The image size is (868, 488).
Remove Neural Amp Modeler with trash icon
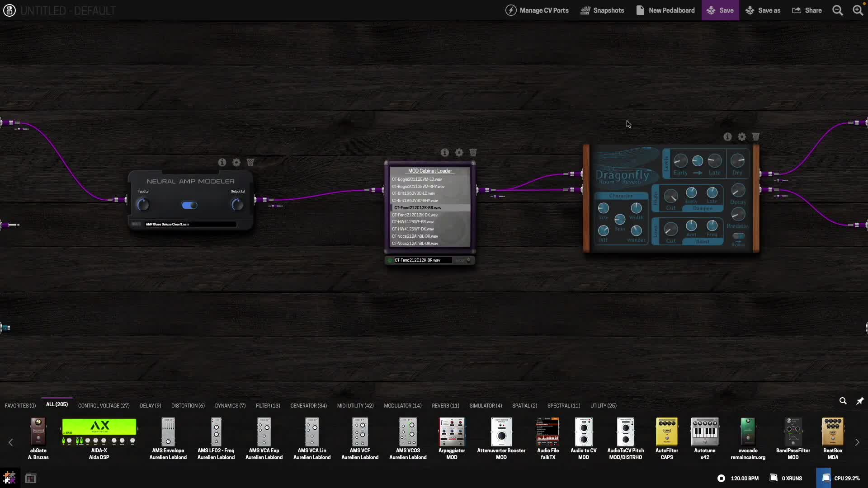[x=250, y=162]
